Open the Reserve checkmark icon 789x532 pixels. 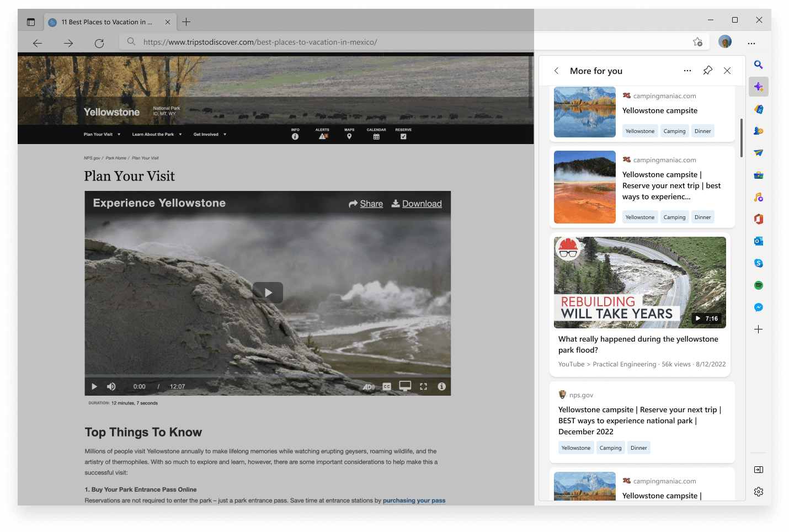click(x=403, y=134)
